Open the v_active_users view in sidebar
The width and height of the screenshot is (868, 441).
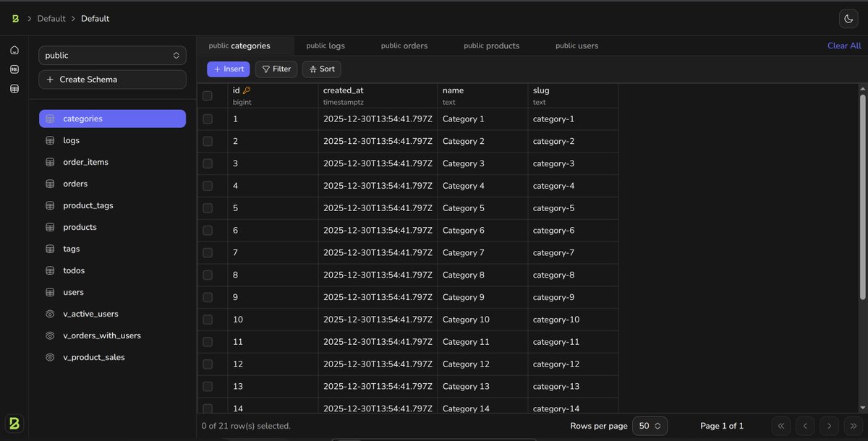pyautogui.click(x=90, y=314)
